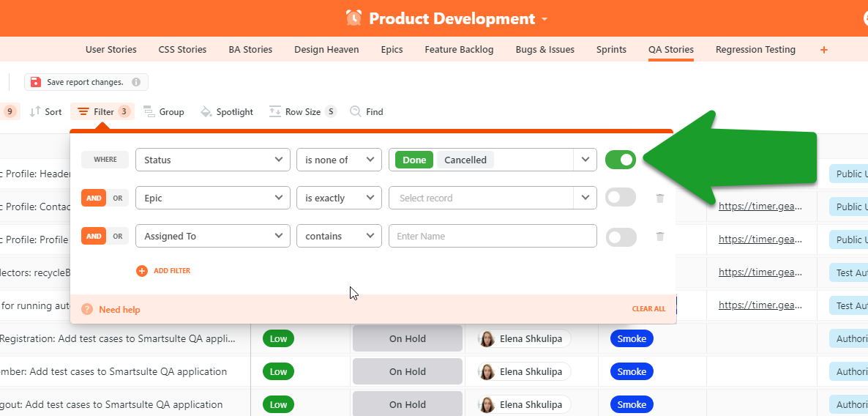Switch to the User Stories tab

tap(111, 49)
